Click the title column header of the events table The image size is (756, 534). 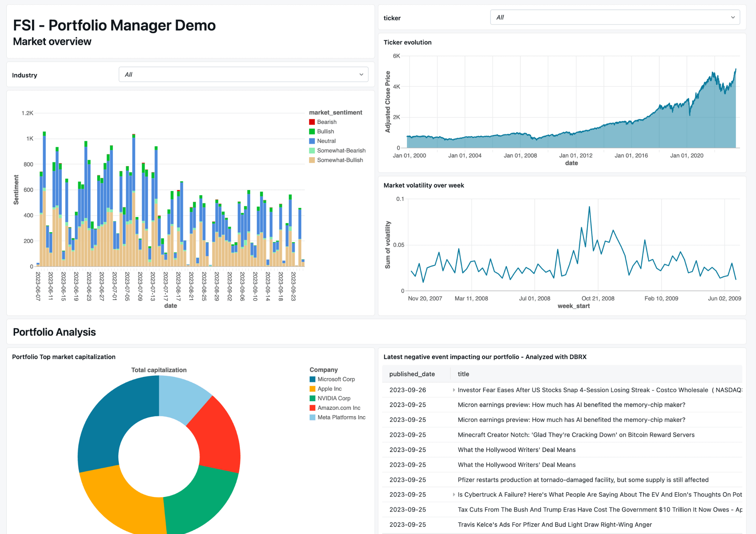click(x=463, y=374)
